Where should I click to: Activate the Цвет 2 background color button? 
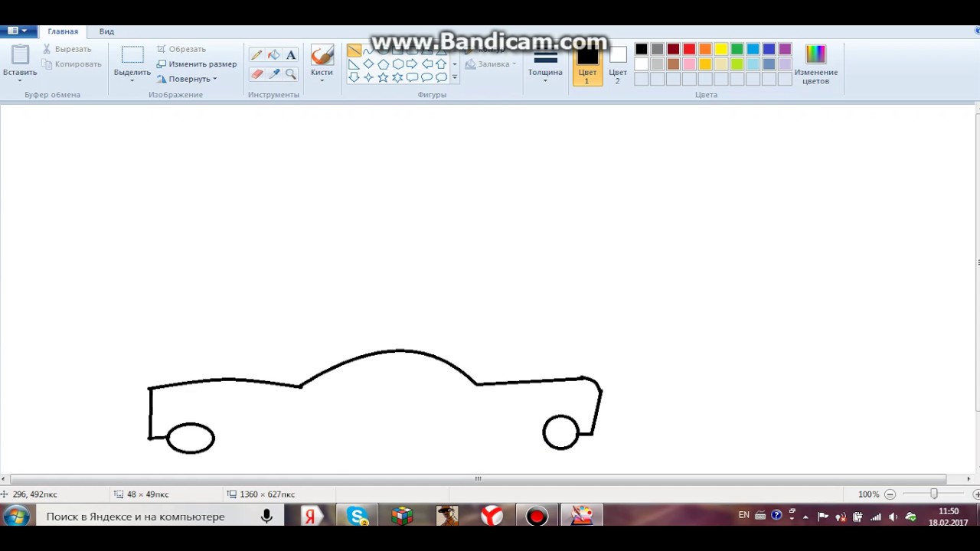(618, 64)
